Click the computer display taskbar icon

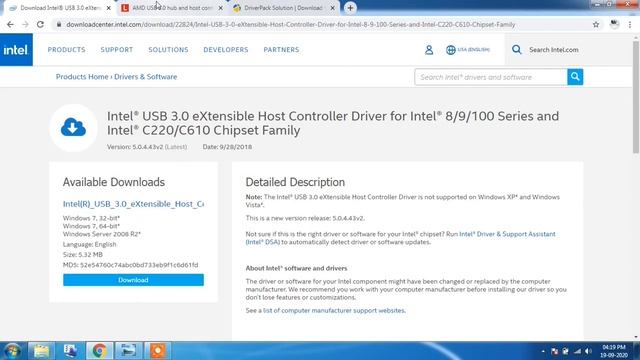[70, 351]
